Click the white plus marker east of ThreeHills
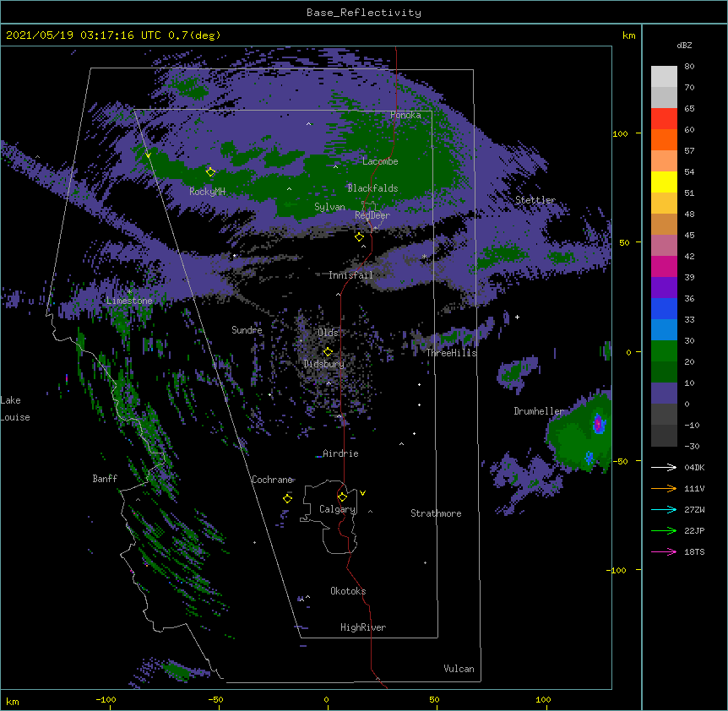This screenshot has height=711, width=728. point(517,317)
